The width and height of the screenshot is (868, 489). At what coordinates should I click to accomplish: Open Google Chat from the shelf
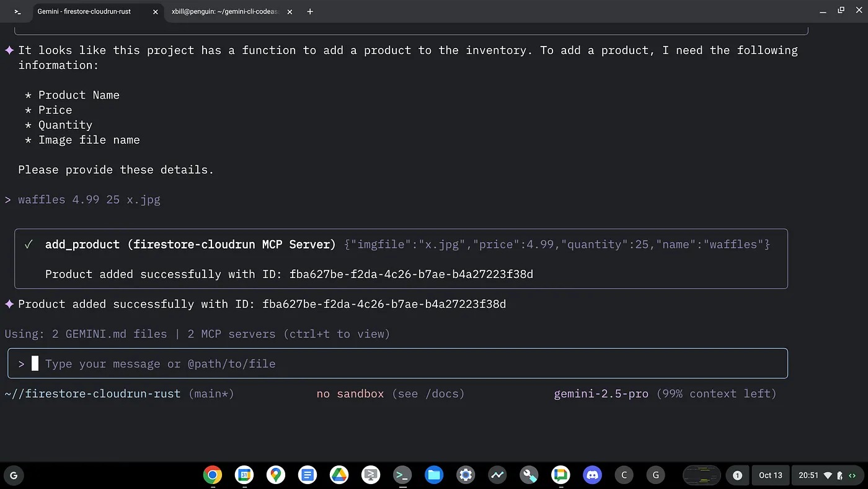point(560,475)
